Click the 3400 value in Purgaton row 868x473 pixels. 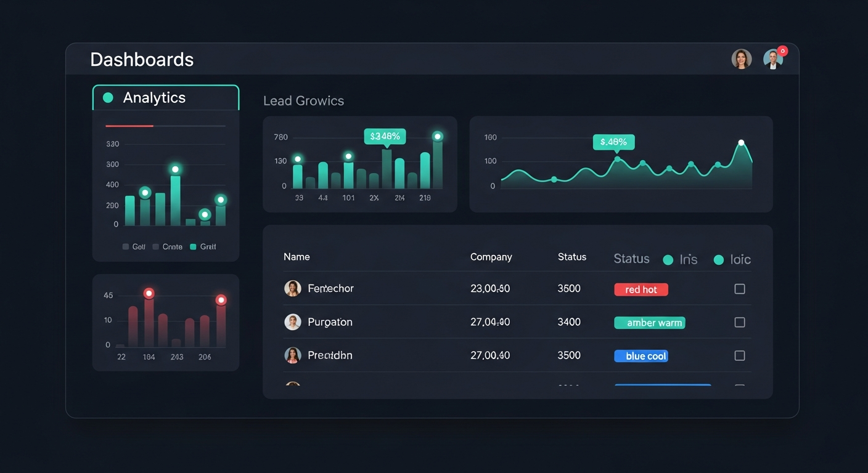click(569, 321)
